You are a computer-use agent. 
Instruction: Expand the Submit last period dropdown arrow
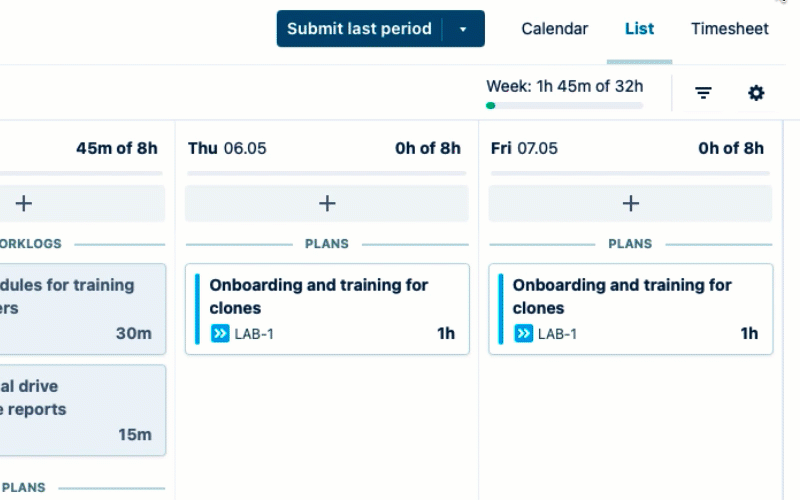[463, 29]
